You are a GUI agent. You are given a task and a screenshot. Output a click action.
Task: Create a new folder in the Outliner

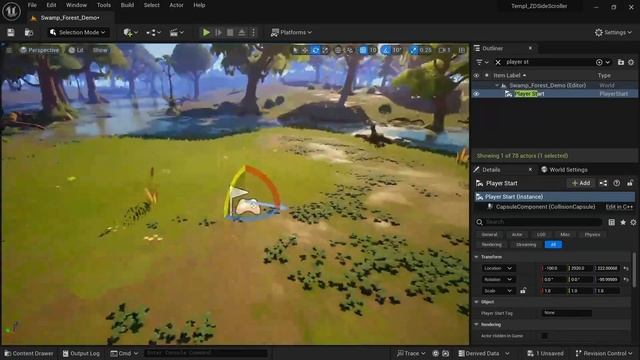(620, 62)
